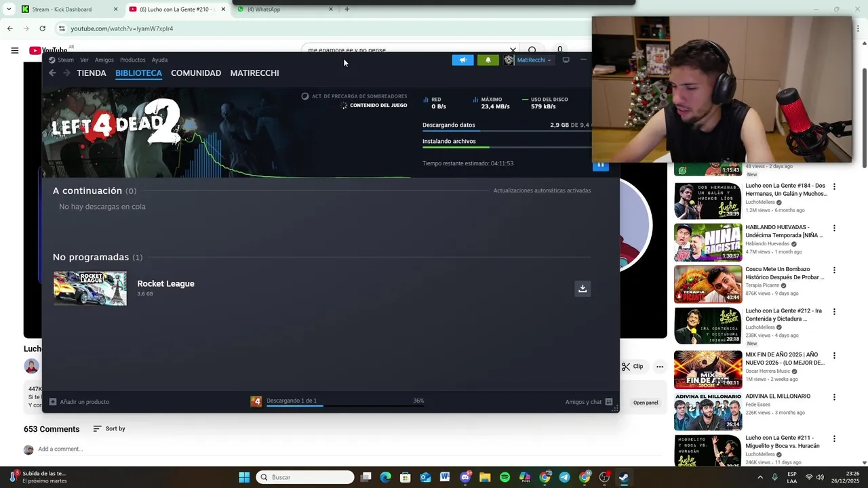Go forward with Steam's right arrow

pyautogui.click(x=66, y=73)
